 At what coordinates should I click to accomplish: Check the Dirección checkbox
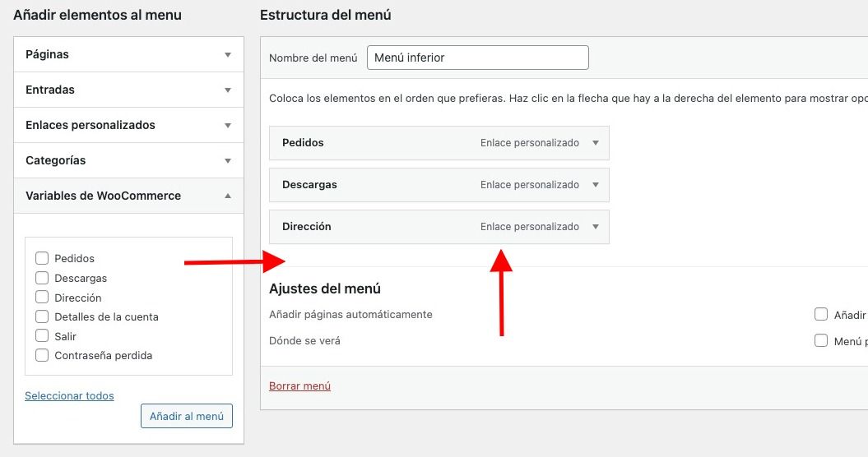click(42, 297)
